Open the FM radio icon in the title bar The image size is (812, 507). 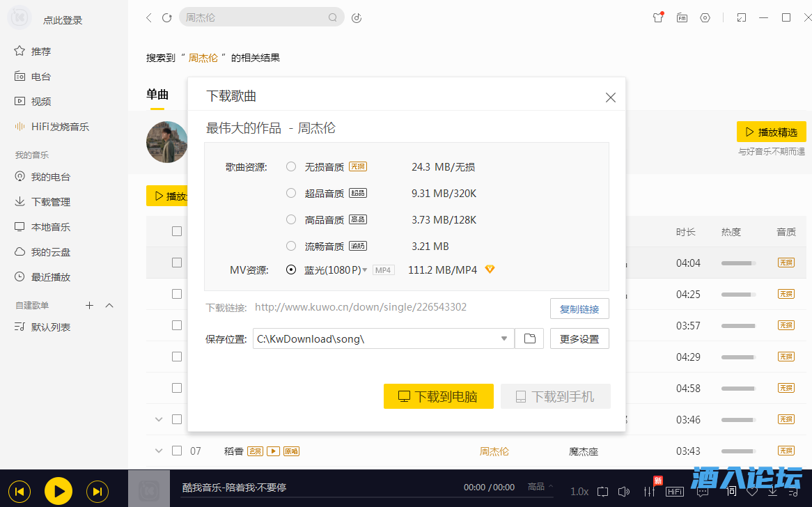[x=682, y=18]
